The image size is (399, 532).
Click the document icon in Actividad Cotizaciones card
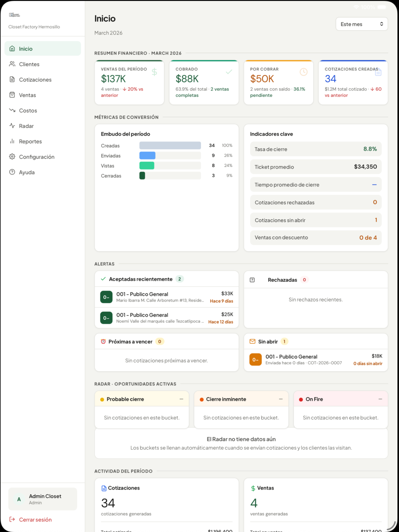coord(104,488)
